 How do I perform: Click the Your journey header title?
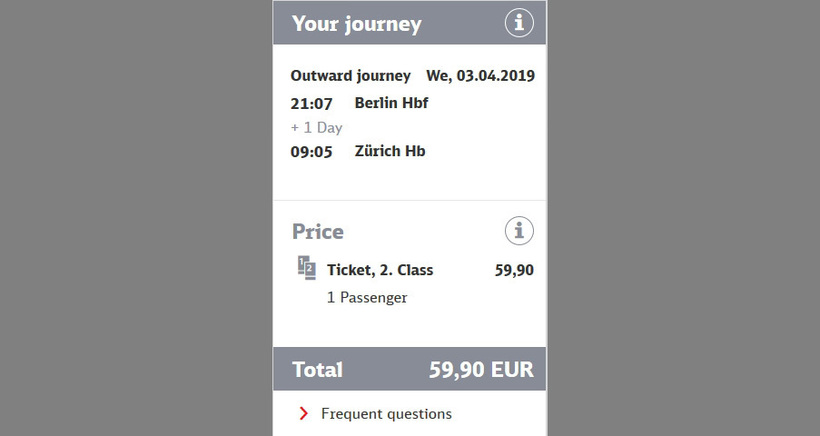click(357, 24)
